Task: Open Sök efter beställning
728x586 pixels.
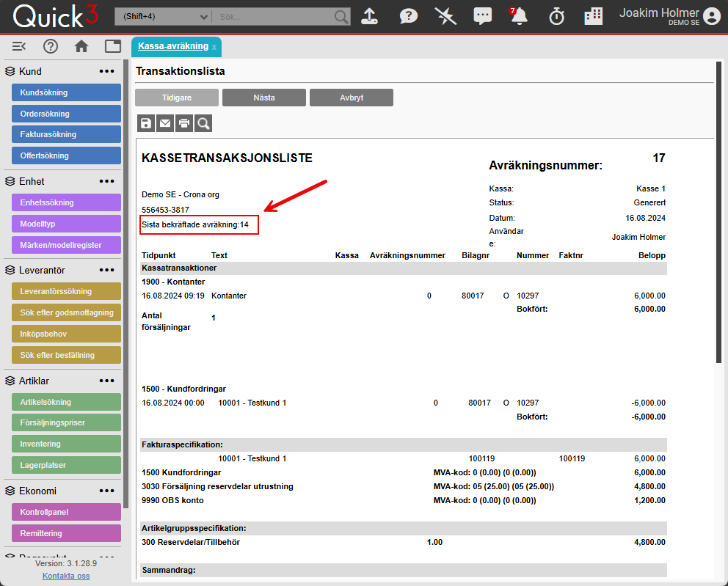Action: click(66, 355)
